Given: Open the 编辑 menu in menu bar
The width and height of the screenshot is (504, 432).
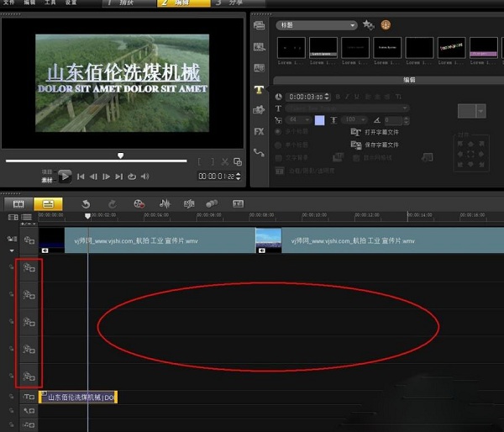Looking at the screenshot, I should pos(29,3).
